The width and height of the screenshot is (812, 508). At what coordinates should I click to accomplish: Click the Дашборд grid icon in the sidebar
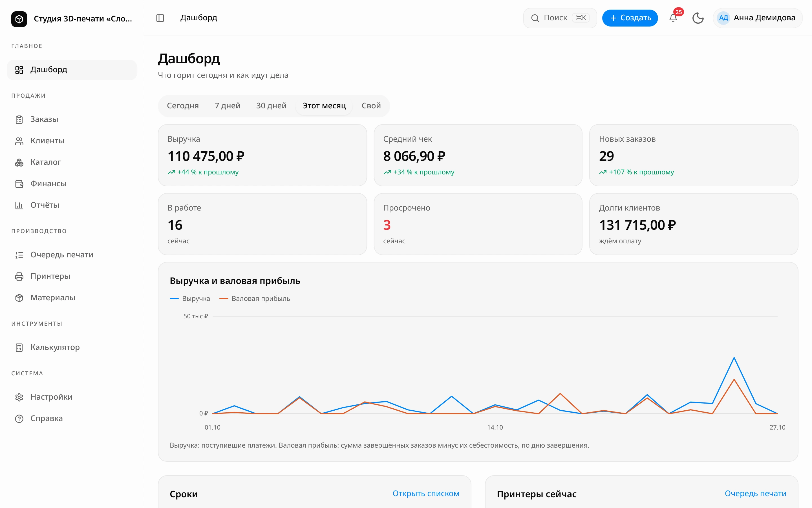pyautogui.click(x=19, y=70)
